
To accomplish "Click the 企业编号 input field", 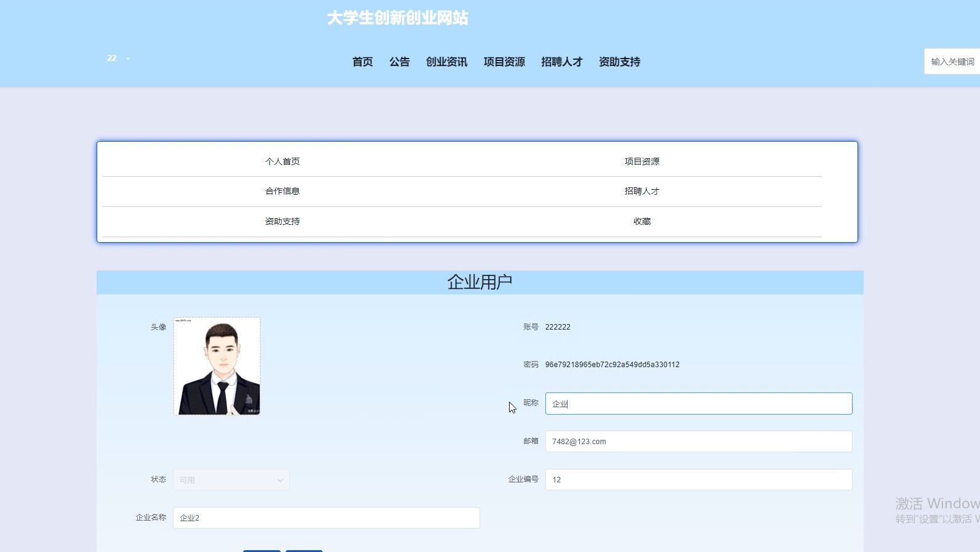I will click(699, 480).
